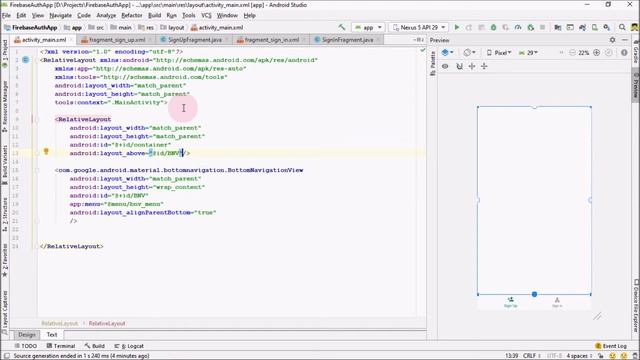640x360 pixels.
Task: Click the status bar tool window toggle icon
Action: pos(7,356)
